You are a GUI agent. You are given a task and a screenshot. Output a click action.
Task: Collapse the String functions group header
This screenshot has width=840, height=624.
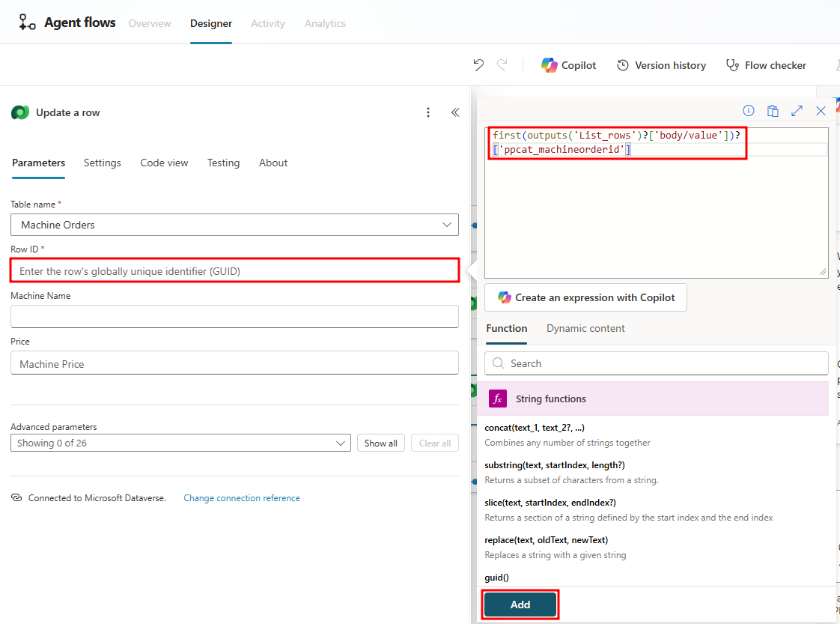[x=653, y=399]
